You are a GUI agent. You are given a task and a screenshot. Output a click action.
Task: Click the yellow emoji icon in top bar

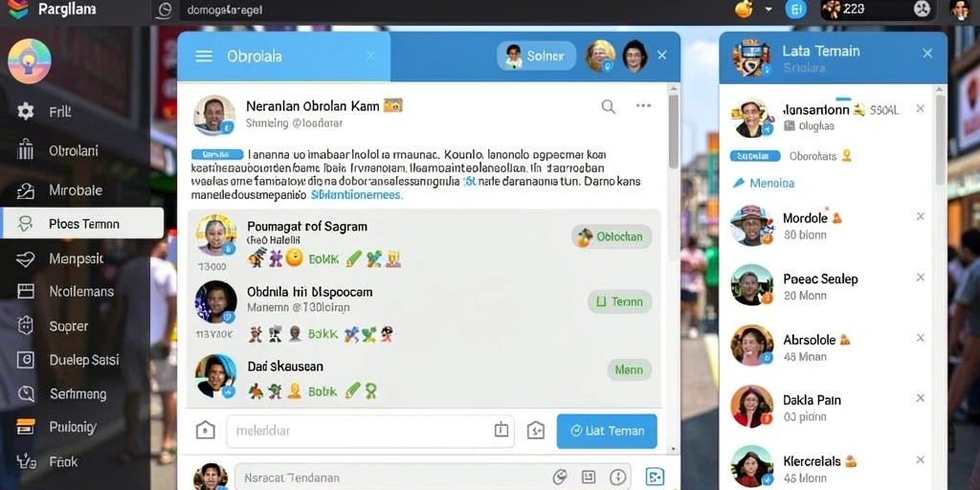(744, 9)
